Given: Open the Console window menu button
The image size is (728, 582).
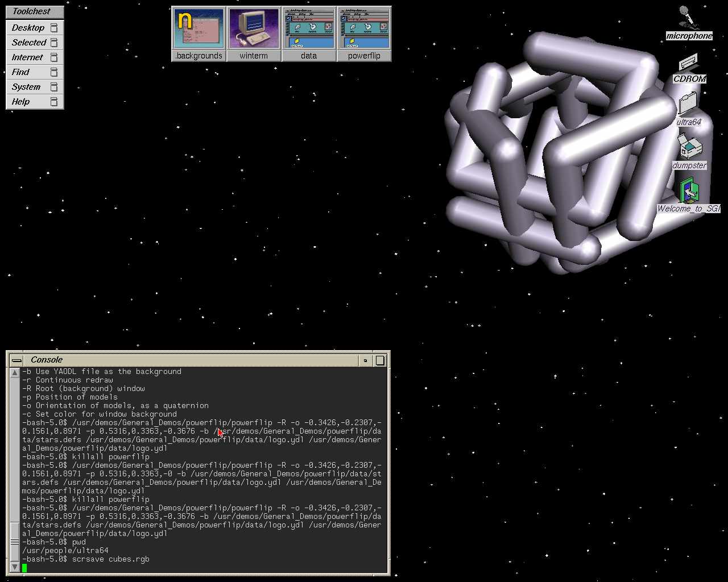Looking at the screenshot, I should point(16,360).
